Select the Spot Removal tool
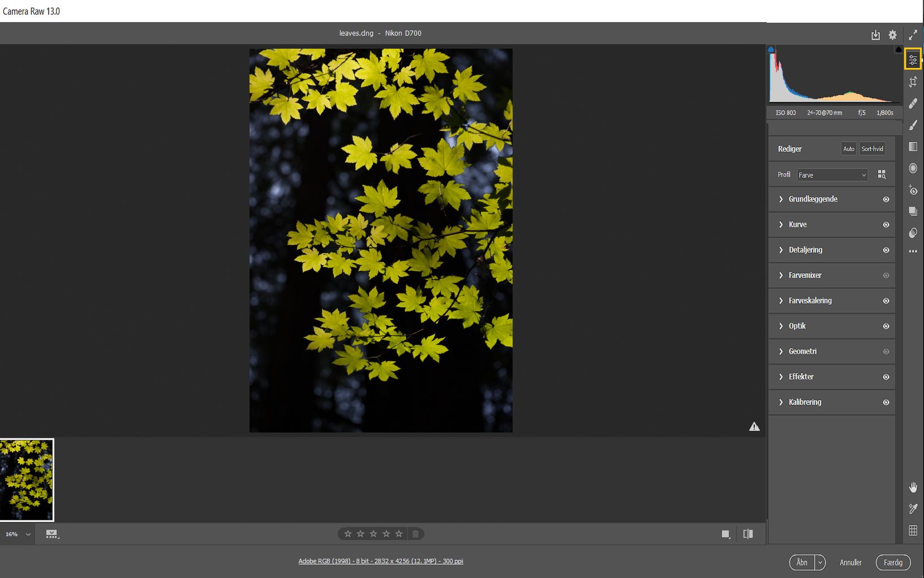The height and width of the screenshot is (578, 924). pos(913,104)
